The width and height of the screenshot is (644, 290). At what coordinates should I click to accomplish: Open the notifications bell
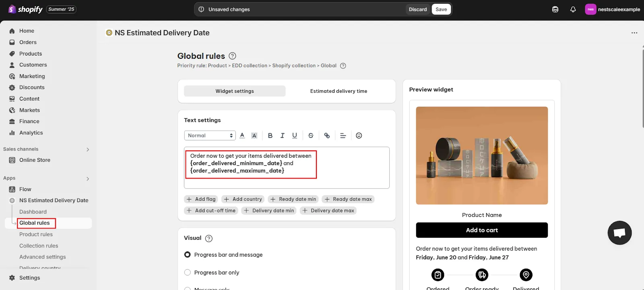[573, 9]
